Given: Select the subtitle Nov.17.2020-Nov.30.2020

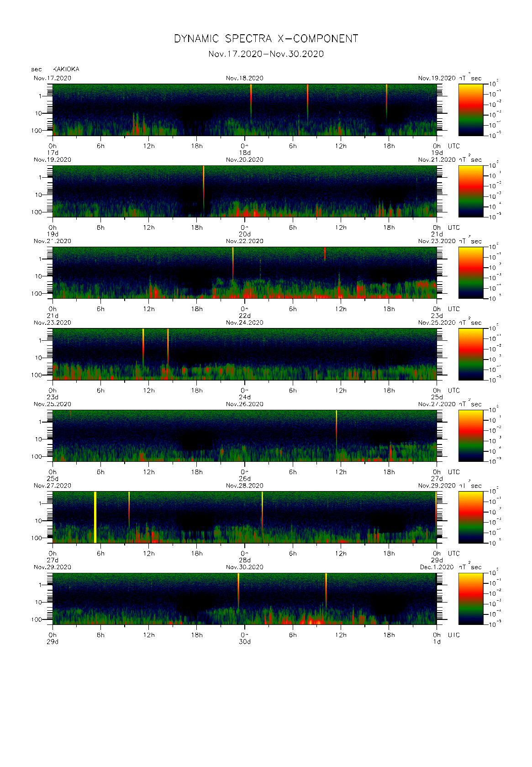Looking at the screenshot, I should click(266, 54).
